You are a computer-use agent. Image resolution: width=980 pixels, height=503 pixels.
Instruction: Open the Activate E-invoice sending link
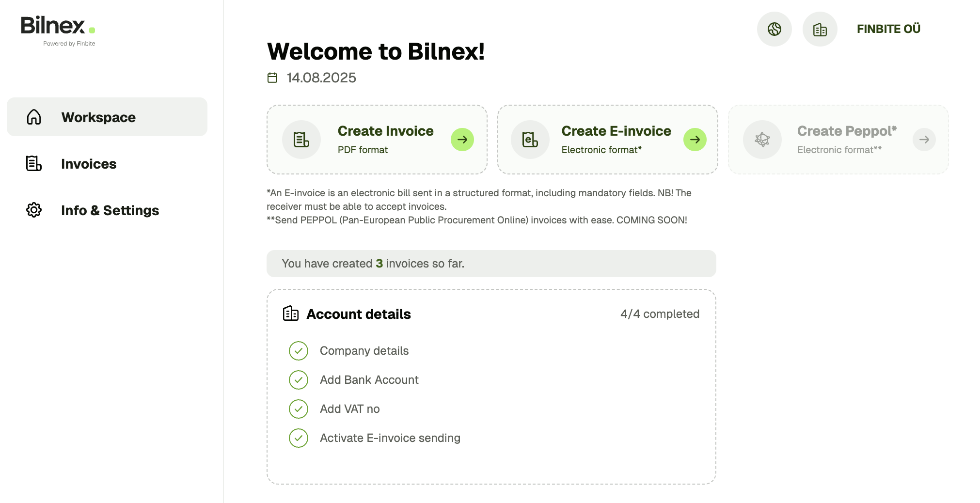390,438
